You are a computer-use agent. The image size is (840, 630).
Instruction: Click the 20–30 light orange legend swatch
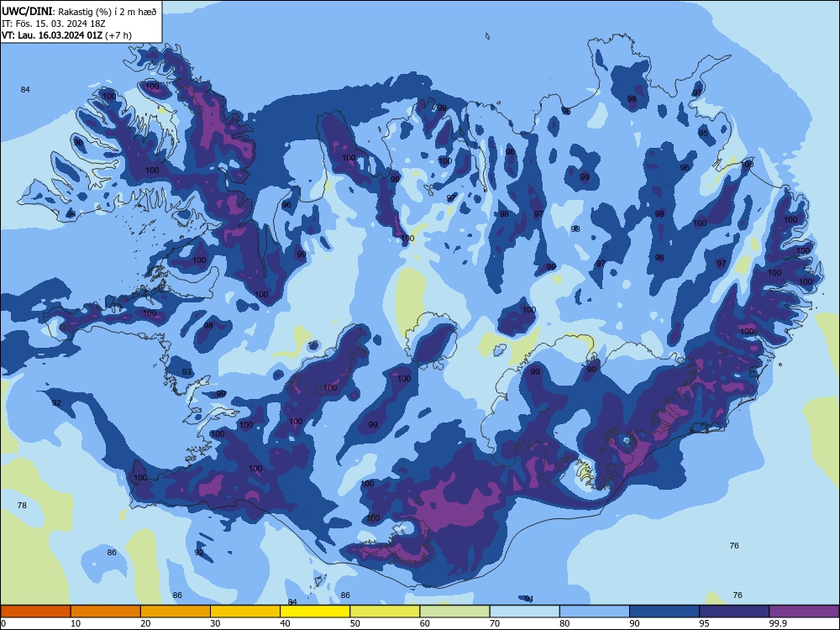(176, 612)
